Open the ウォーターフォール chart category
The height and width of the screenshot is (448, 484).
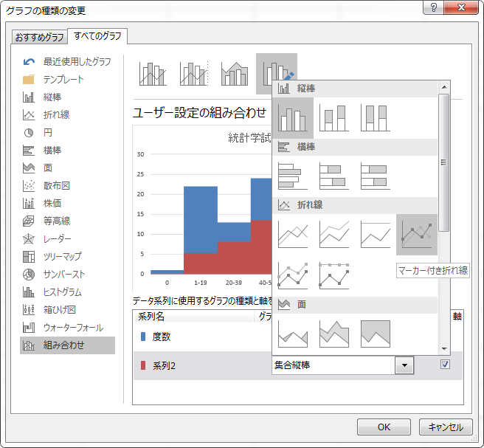(x=67, y=328)
